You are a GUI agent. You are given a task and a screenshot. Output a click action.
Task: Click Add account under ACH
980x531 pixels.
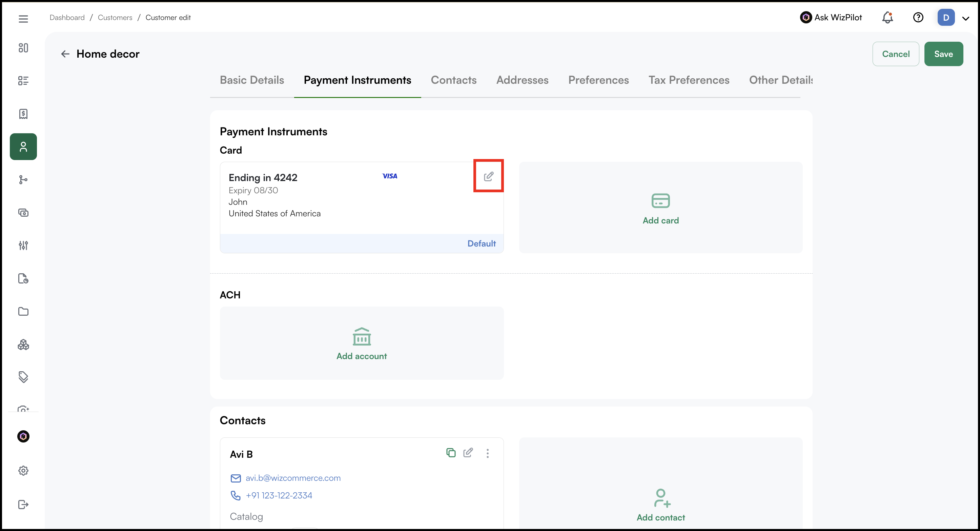point(362,343)
